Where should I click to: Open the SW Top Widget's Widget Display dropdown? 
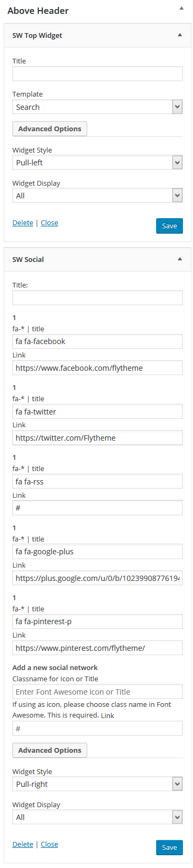point(98,196)
